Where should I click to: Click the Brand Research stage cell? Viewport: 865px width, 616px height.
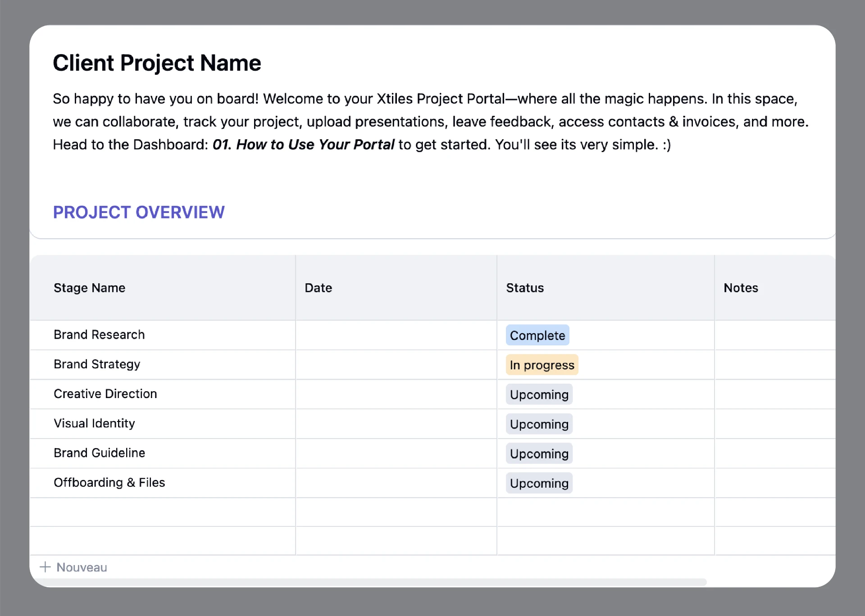click(x=163, y=335)
